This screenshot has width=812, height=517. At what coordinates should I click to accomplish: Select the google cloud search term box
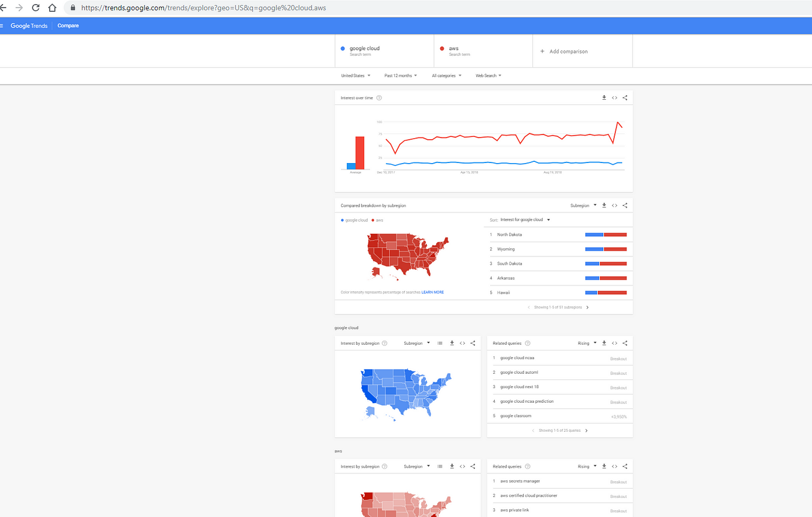pyautogui.click(x=385, y=51)
